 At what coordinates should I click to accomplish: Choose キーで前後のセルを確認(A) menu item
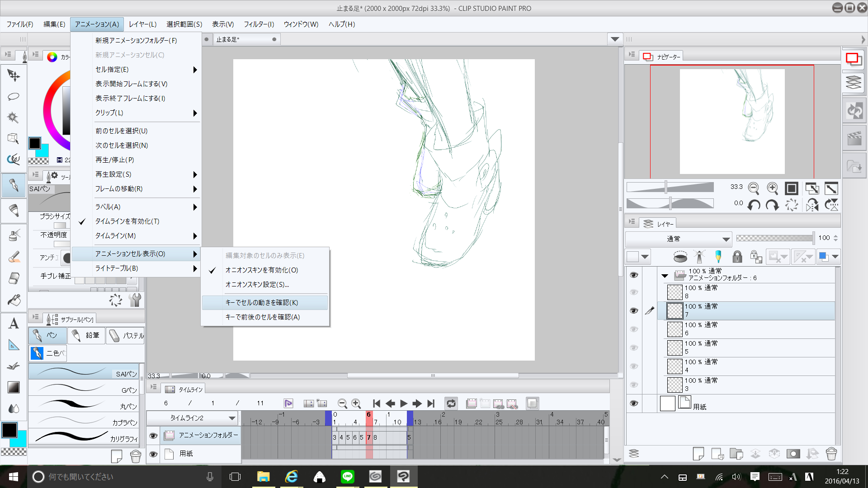pyautogui.click(x=263, y=317)
